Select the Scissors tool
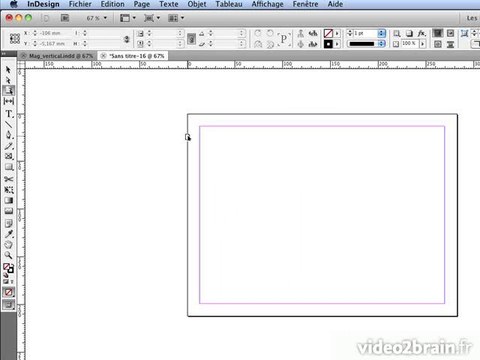480x360 pixels. 8,179
